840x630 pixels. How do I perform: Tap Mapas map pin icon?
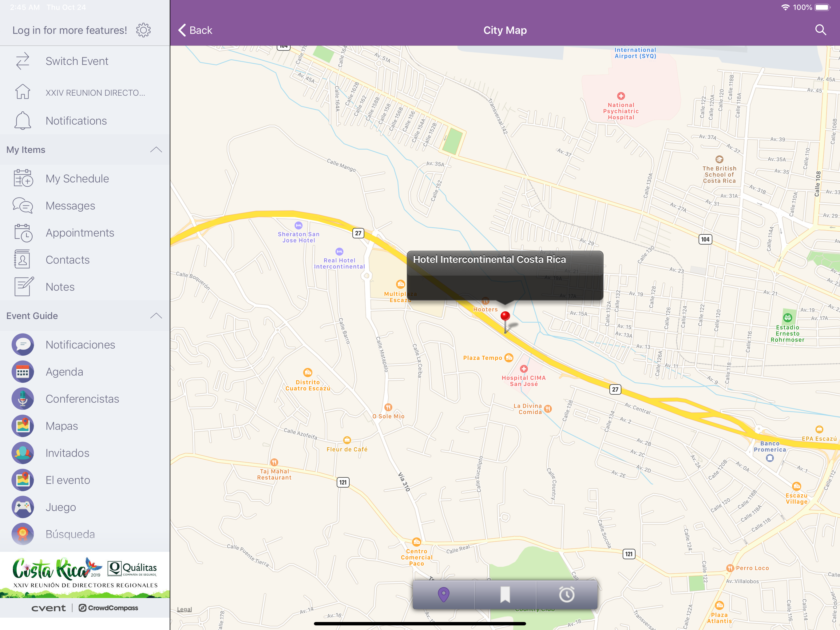(x=23, y=426)
